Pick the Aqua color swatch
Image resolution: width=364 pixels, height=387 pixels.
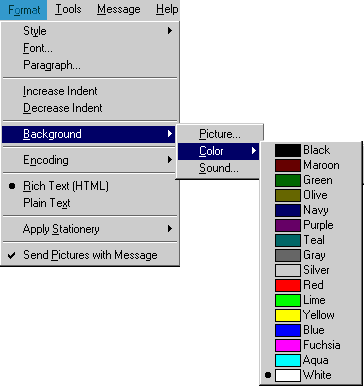(x=288, y=360)
